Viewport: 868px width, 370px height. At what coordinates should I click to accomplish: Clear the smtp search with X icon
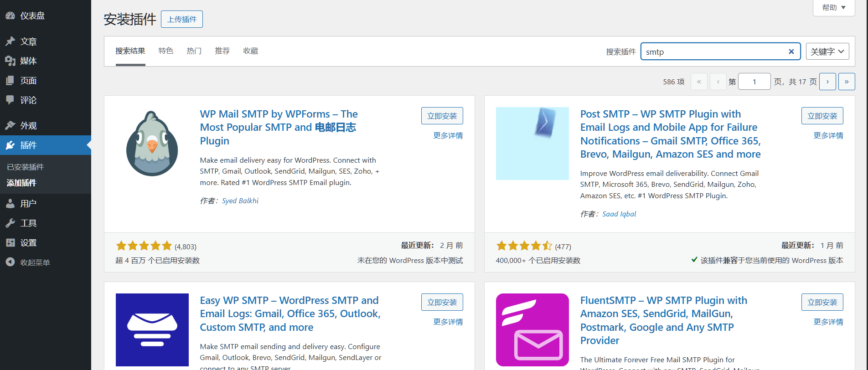click(791, 51)
